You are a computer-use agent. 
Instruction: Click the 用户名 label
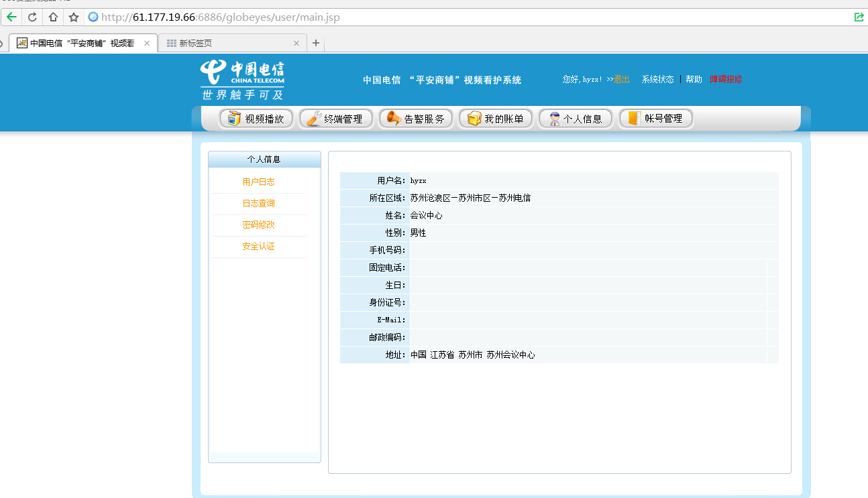pyautogui.click(x=391, y=181)
